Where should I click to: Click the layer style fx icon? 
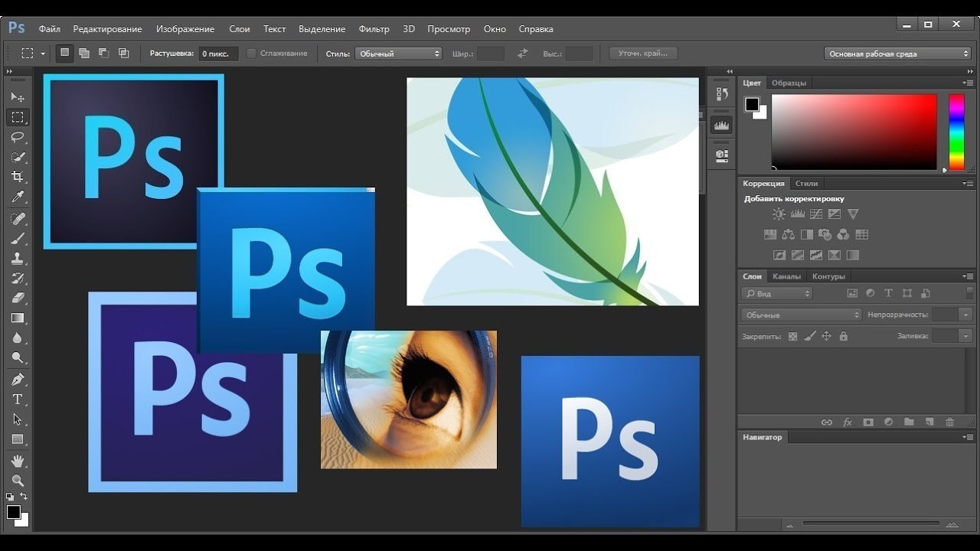click(x=848, y=422)
